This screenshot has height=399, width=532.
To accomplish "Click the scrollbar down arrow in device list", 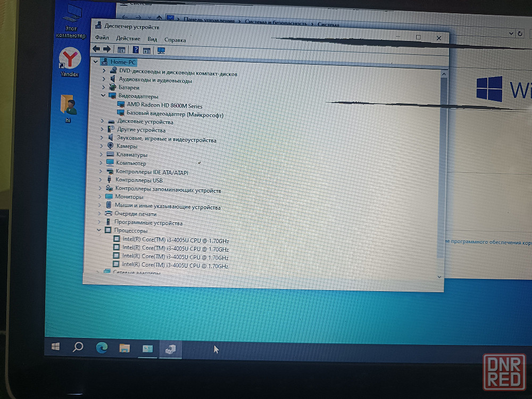I will click(x=439, y=277).
